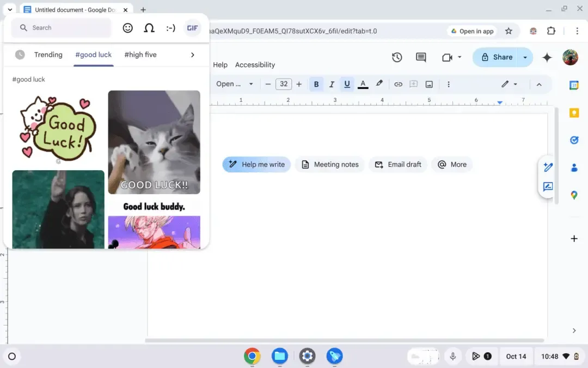Open Chrome three-dot menu
Image resolution: width=588 pixels, height=368 pixels.
(577, 31)
